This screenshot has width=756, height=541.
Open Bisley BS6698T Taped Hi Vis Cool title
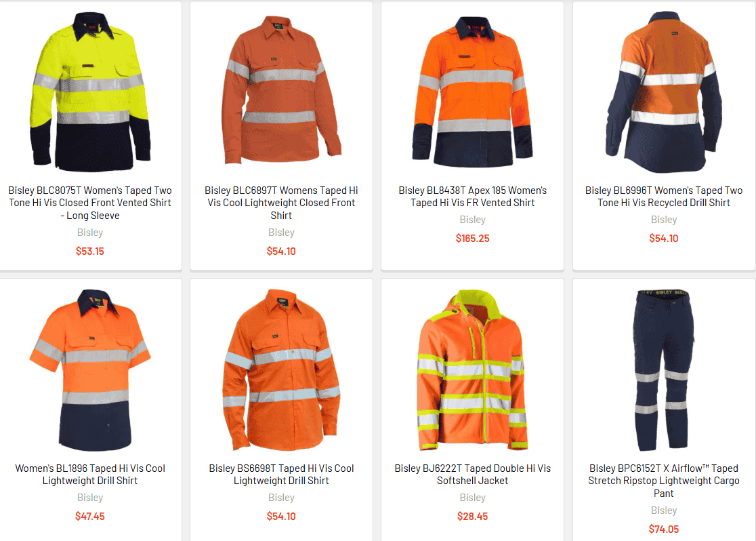click(x=281, y=475)
